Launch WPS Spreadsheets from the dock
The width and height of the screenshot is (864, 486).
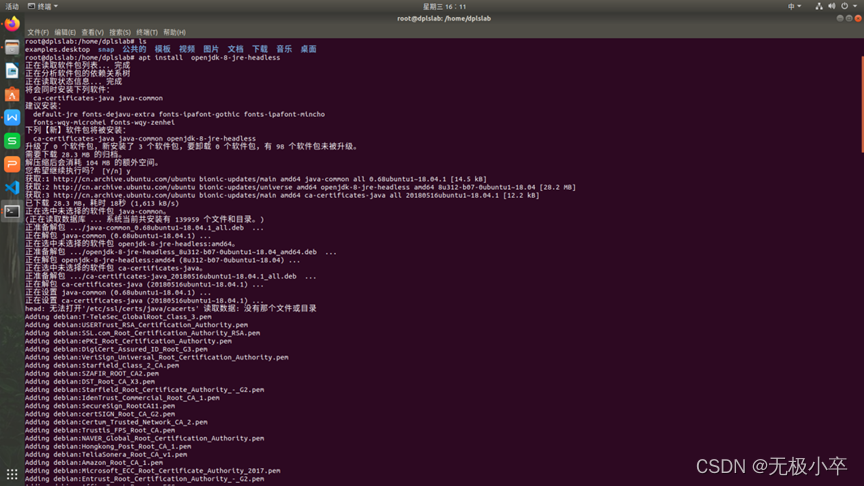pyautogui.click(x=12, y=141)
